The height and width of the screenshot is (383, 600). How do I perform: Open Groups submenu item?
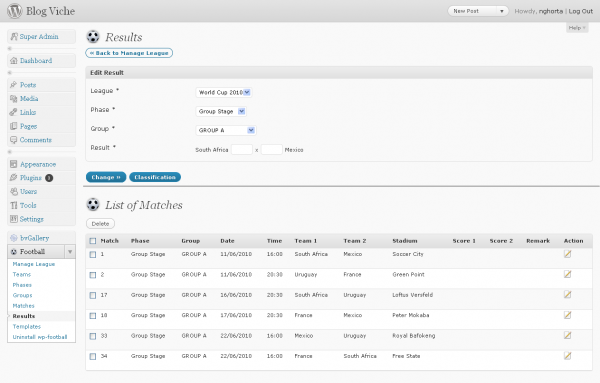pos(22,295)
